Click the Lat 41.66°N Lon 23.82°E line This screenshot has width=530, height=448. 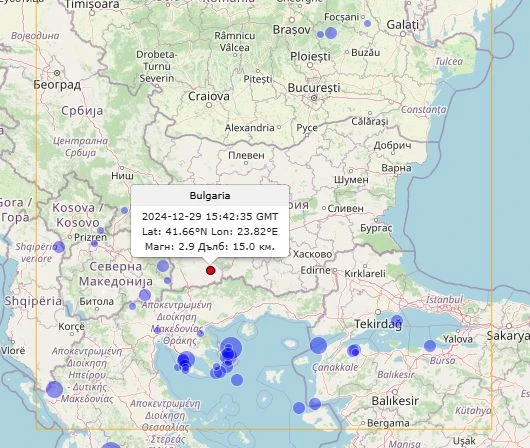(x=210, y=232)
